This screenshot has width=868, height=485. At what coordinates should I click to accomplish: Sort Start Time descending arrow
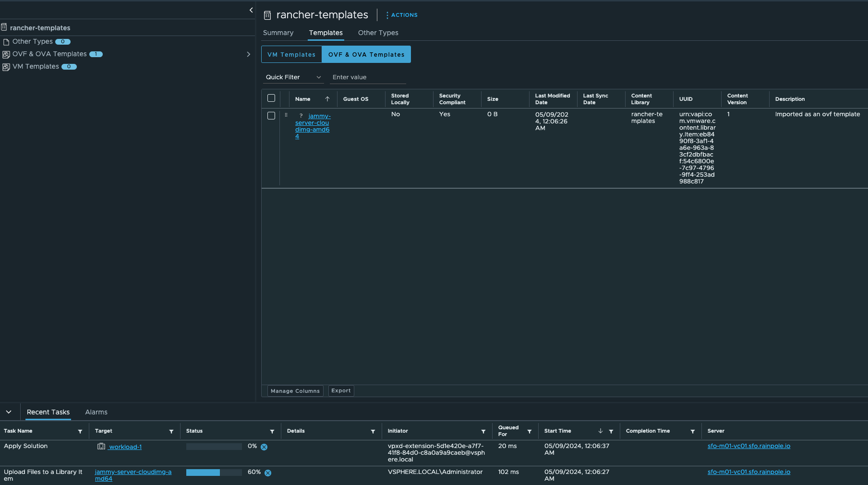(601, 431)
